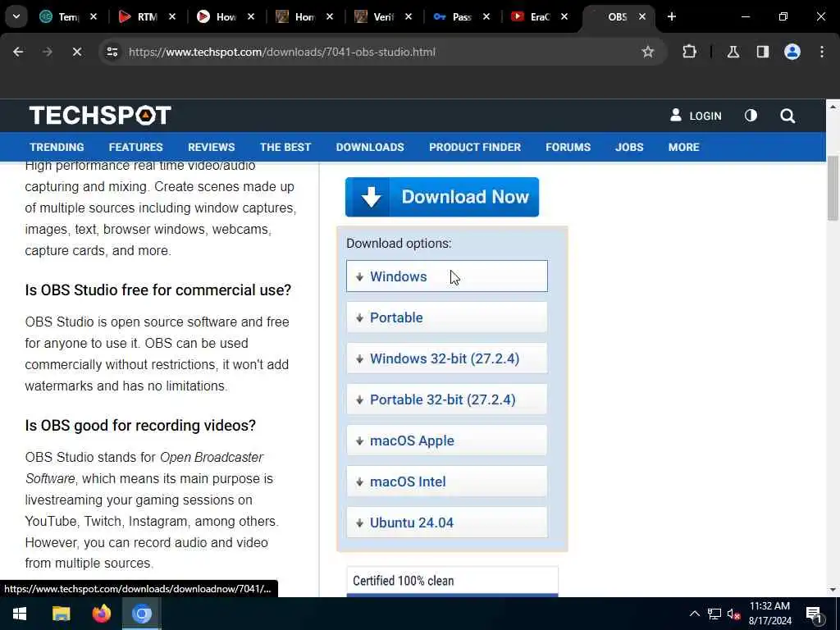Click the LOGIN link
Viewport: 840px width, 630px height.
[x=696, y=116]
